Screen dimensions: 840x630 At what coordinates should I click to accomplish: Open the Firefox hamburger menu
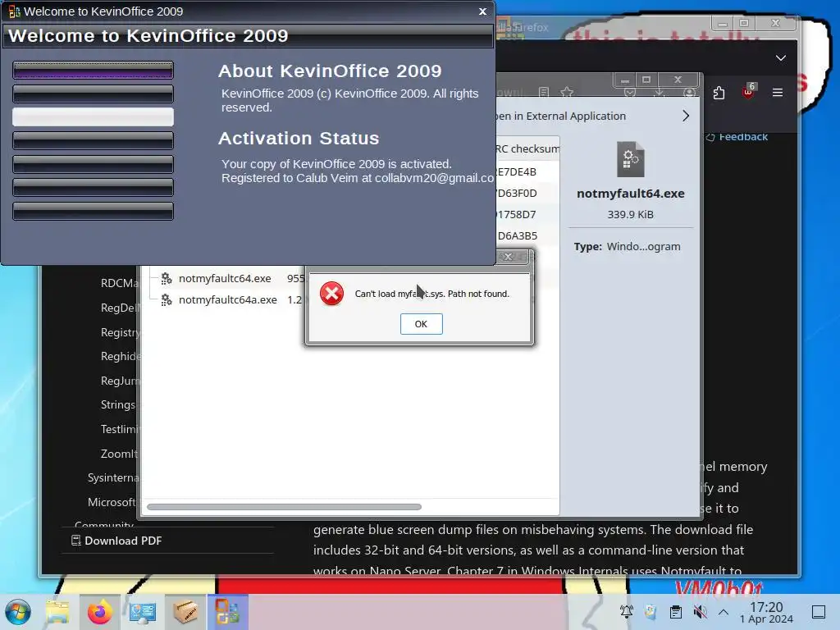778,92
